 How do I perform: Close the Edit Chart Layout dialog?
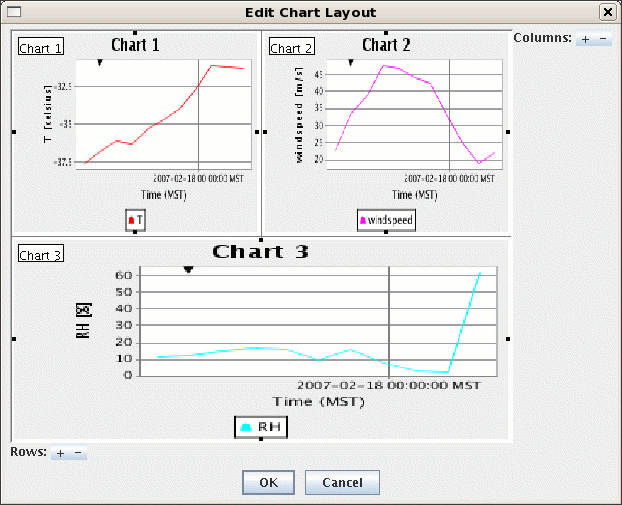[x=607, y=12]
